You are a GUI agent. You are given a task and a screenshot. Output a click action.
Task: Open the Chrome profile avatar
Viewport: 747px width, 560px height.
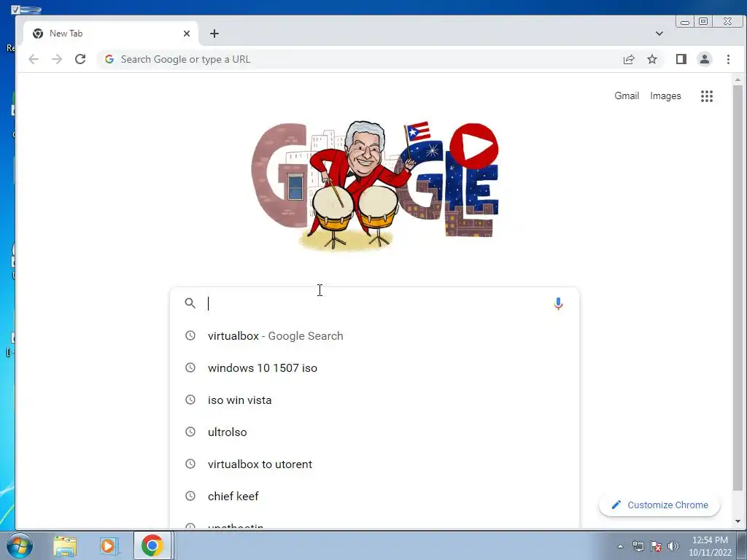click(705, 59)
